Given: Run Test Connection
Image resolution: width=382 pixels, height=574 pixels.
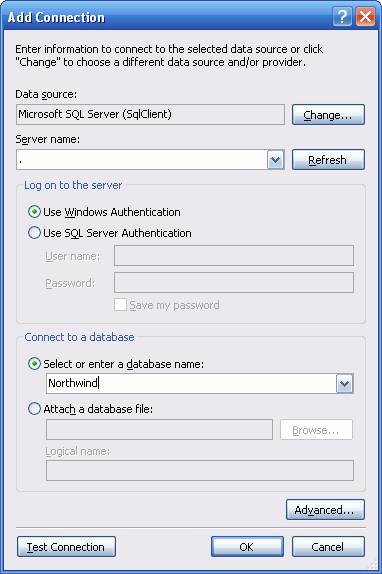Looking at the screenshot, I should pos(66,547).
